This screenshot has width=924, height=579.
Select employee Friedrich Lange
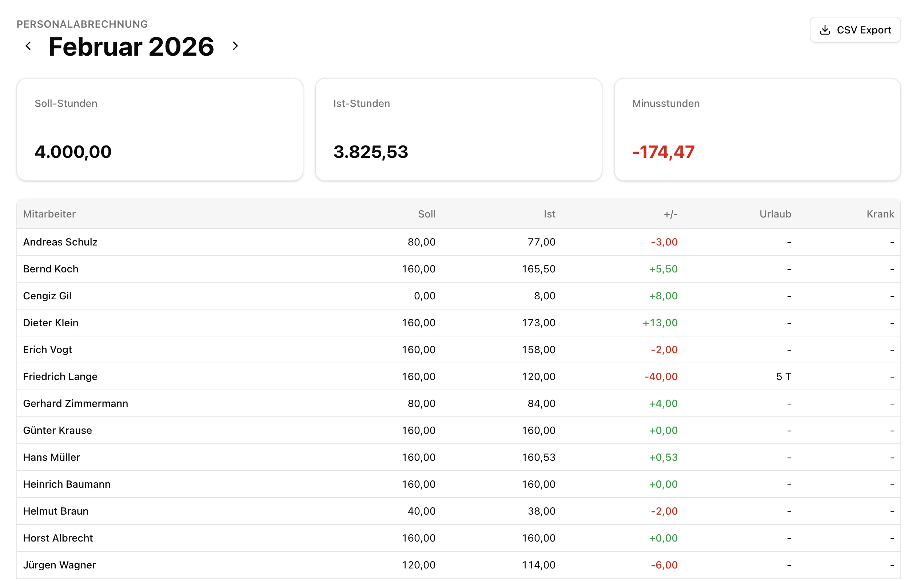(x=60, y=376)
